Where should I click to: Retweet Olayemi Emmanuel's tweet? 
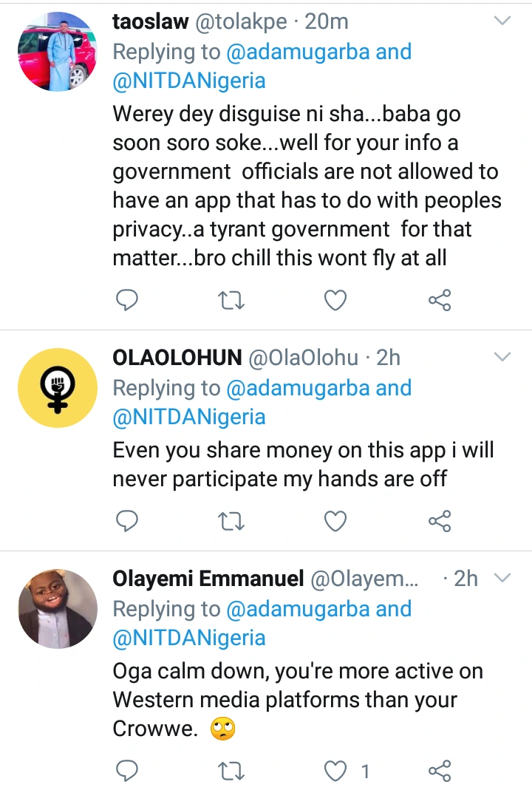tap(231, 772)
